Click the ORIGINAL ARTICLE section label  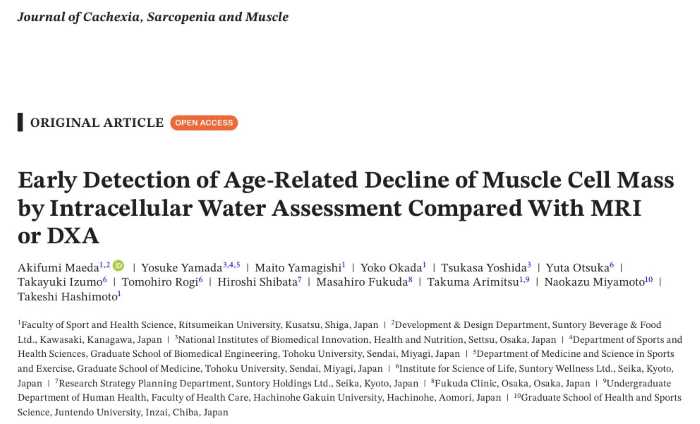(97, 123)
